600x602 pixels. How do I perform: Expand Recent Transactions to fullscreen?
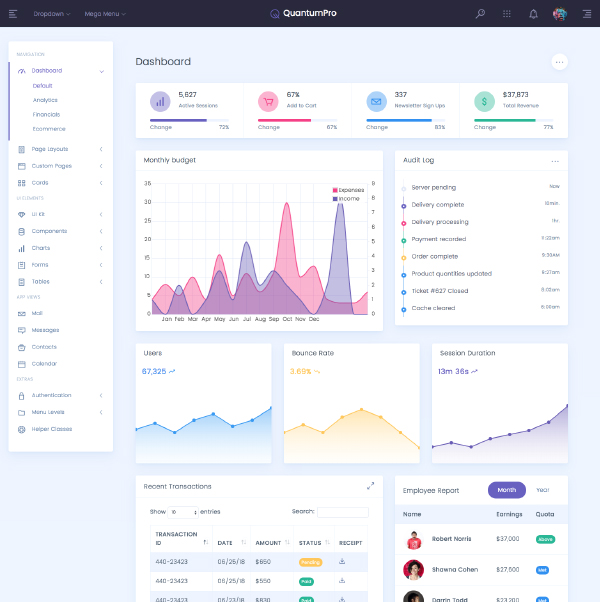370,486
